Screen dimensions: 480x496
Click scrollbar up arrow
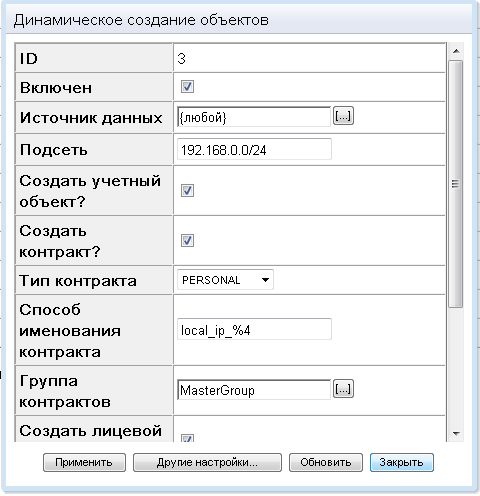click(x=456, y=51)
